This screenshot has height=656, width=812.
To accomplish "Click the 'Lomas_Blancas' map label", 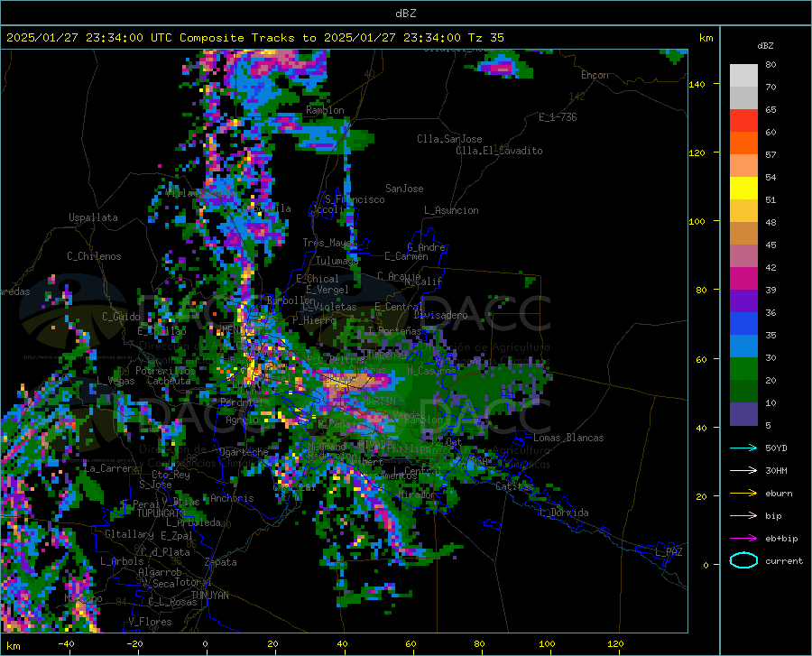I will coord(568,438).
